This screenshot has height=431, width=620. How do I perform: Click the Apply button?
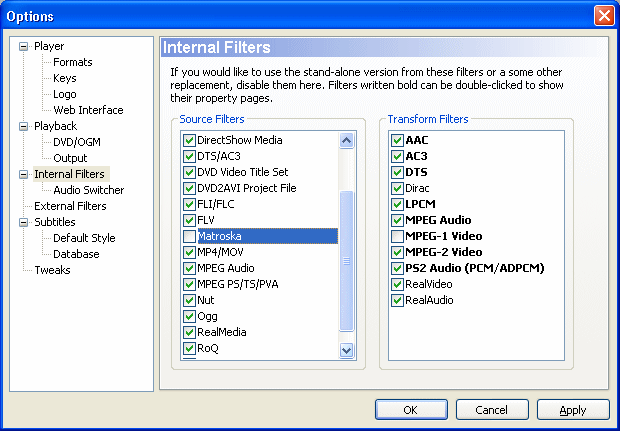tap(573, 410)
